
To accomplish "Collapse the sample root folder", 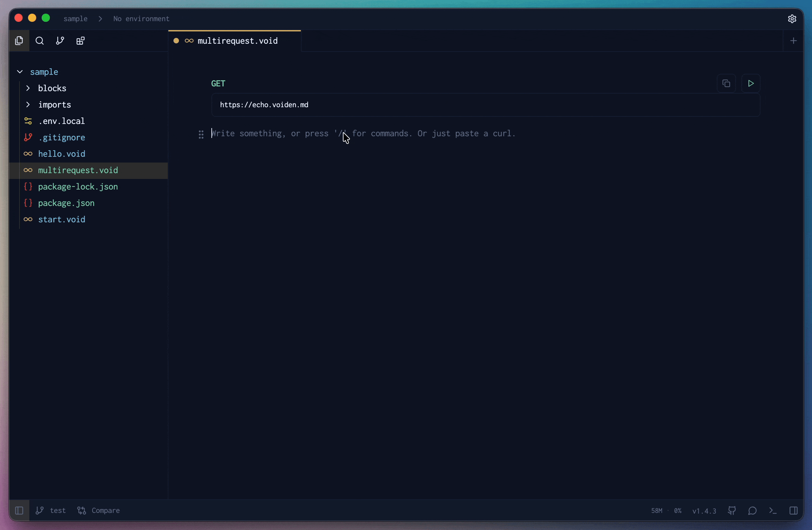I will coord(20,72).
